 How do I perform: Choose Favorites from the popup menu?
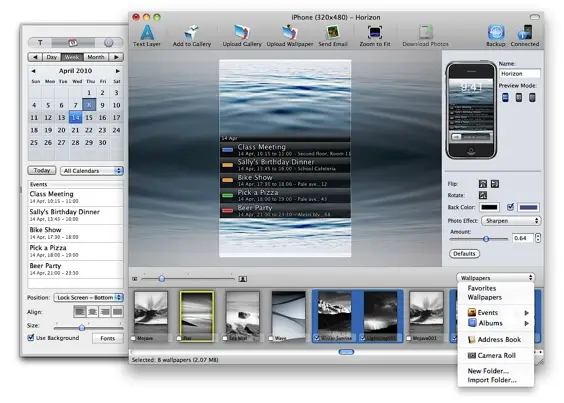pyautogui.click(x=482, y=288)
